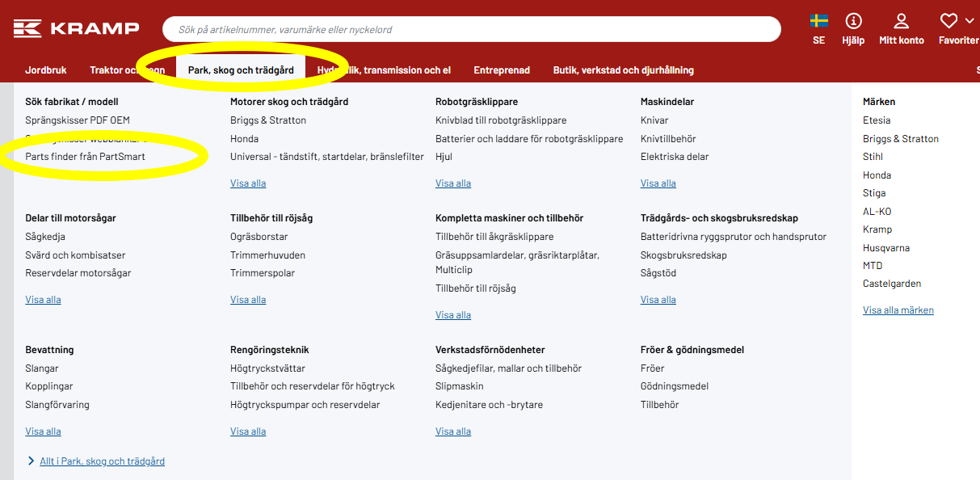Image resolution: width=980 pixels, height=480 pixels.
Task: Open Allt i Park, skog och trädgård
Action: (102, 461)
